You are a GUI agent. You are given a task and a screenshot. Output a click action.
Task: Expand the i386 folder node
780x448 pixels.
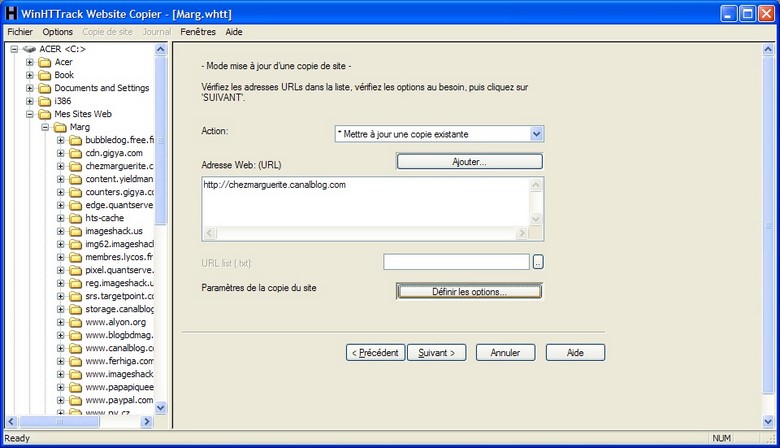(x=30, y=101)
